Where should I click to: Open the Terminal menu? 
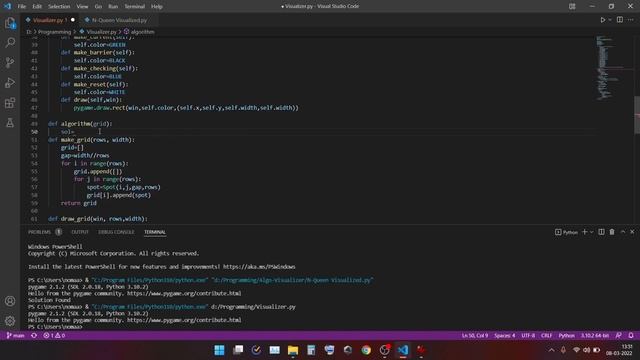point(135,7)
